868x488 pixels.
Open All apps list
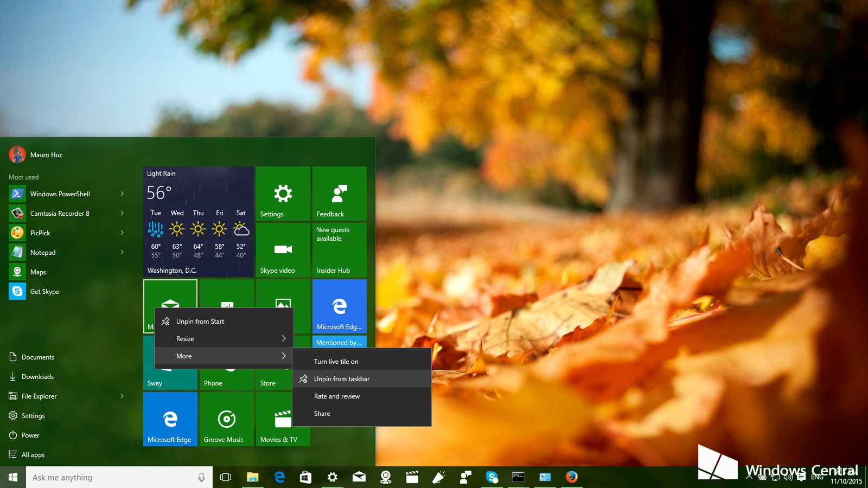pyautogui.click(x=33, y=455)
